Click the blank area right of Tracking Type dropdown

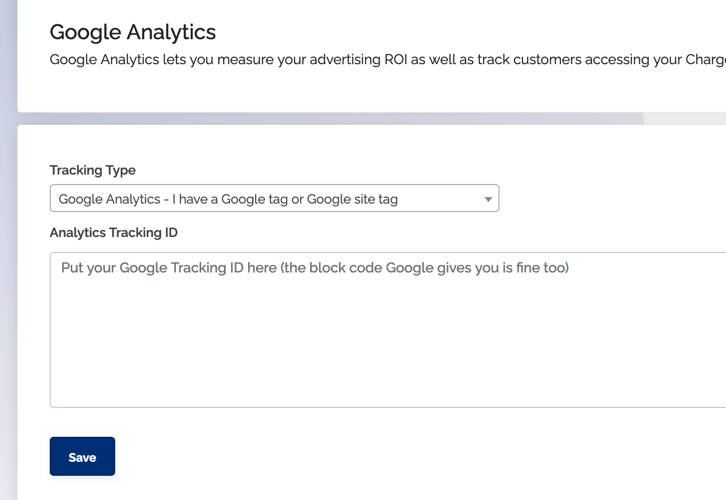611,198
